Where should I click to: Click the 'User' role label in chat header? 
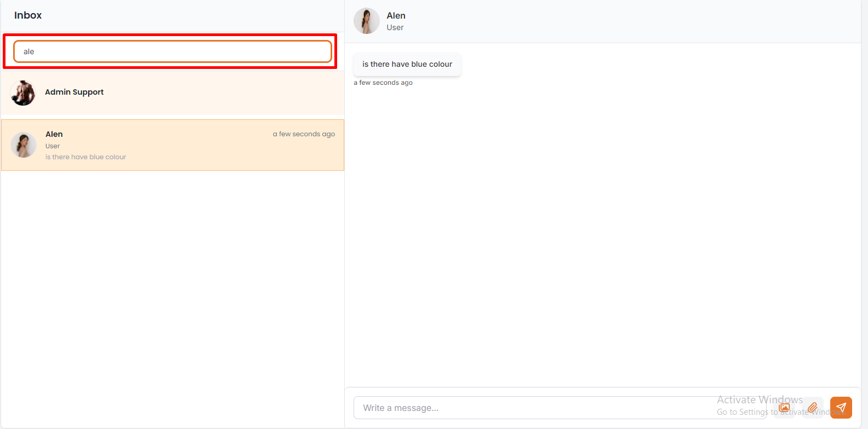pos(395,27)
